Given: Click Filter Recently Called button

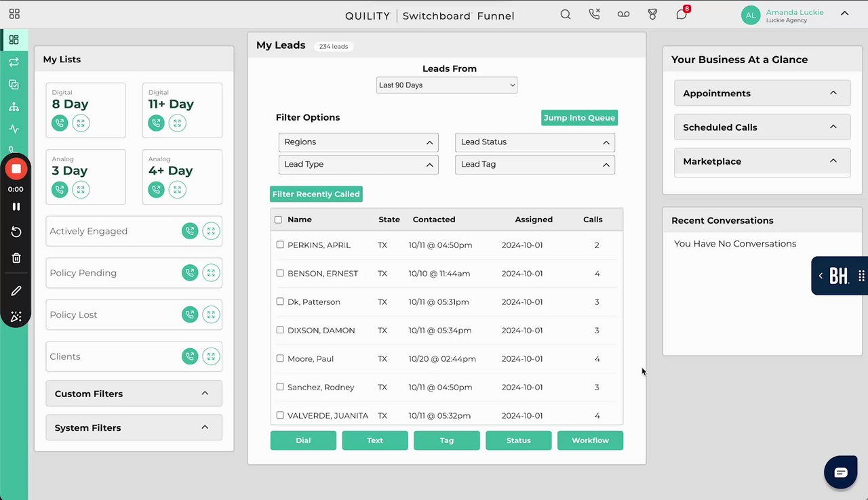Looking at the screenshot, I should 316,194.
